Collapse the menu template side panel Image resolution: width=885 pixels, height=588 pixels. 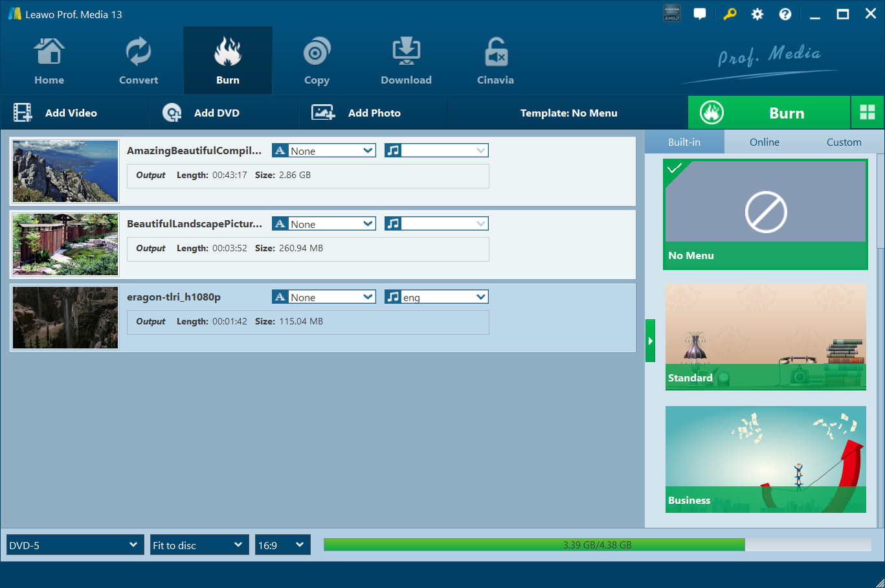[x=650, y=341]
